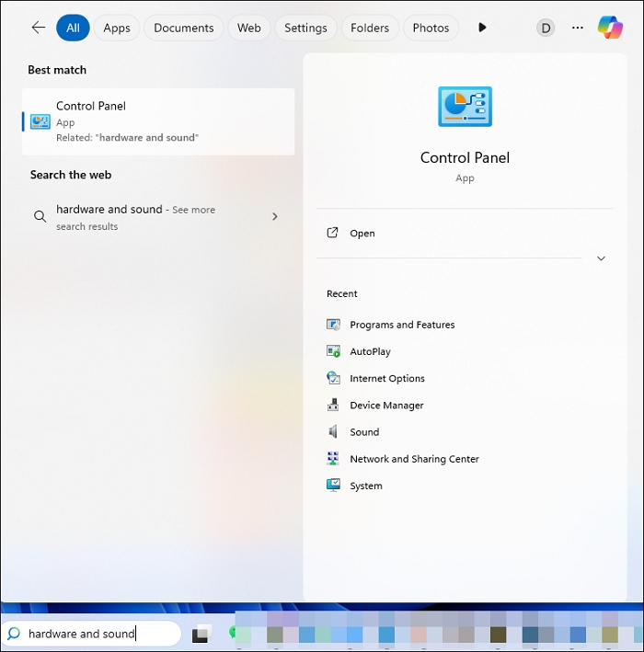The height and width of the screenshot is (652, 644).
Task: Switch to the Documents filter tab
Action: tap(183, 28)
